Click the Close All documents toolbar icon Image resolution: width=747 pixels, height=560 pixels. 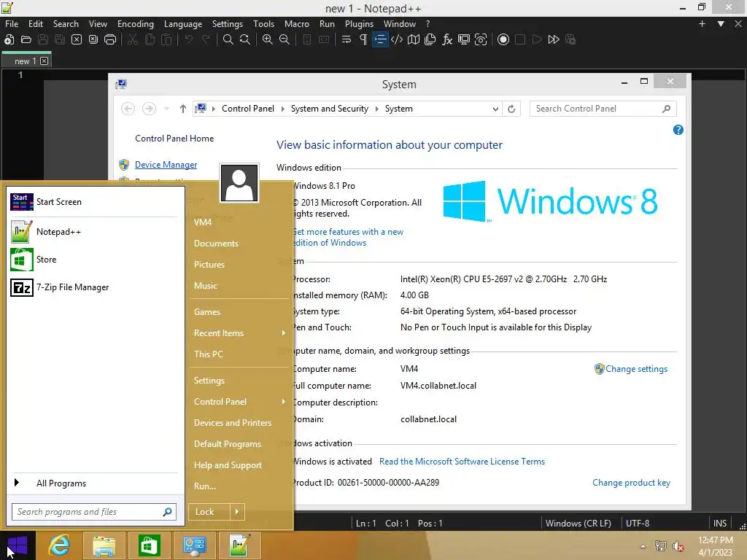[x=93, y=39]
